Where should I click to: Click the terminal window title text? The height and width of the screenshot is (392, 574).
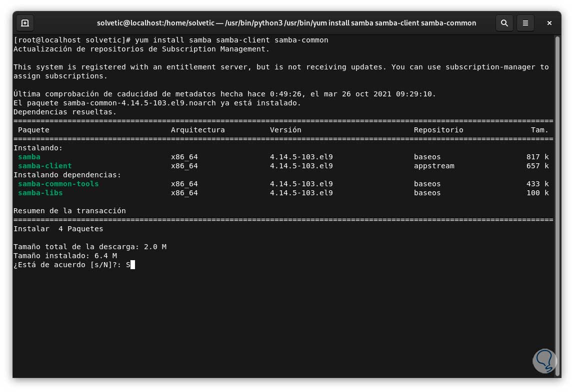286,23
